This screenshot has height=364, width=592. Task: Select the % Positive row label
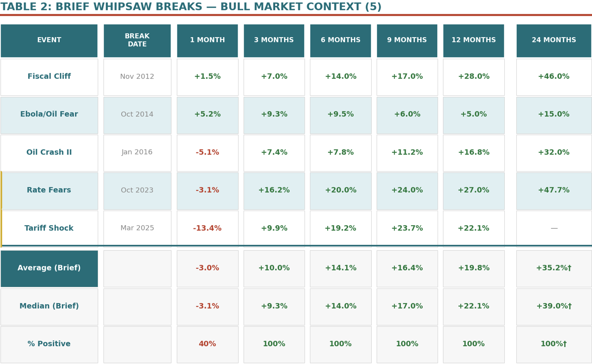(49, 344)
